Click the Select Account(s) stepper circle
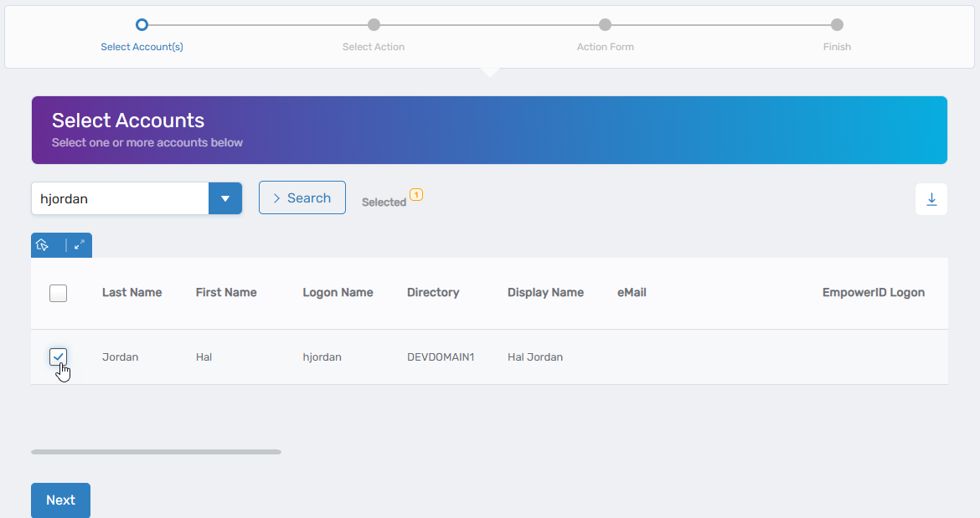This screenshot has height=518, width=980. click(x=142, y=24)
